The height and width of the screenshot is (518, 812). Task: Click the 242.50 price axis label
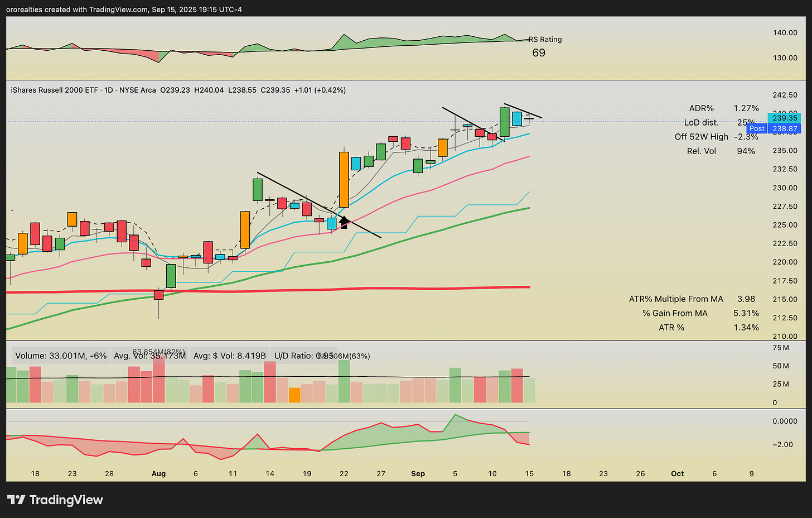785,95
